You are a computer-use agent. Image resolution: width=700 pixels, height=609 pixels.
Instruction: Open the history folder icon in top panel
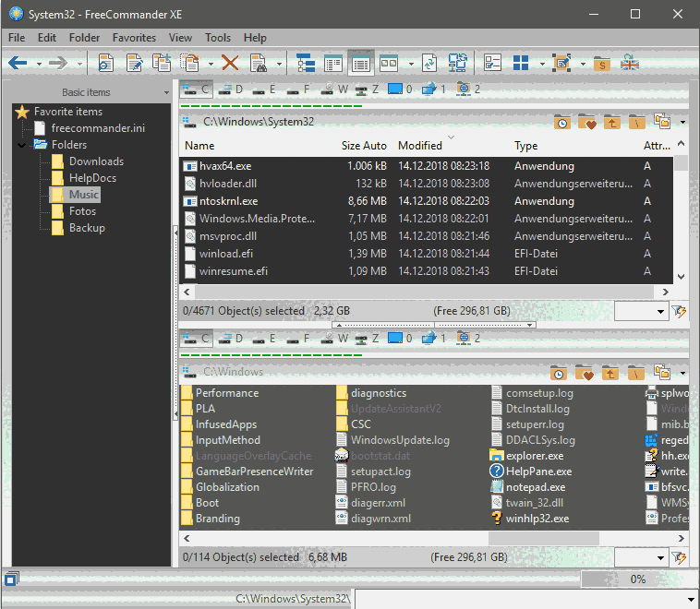point(561,122)
